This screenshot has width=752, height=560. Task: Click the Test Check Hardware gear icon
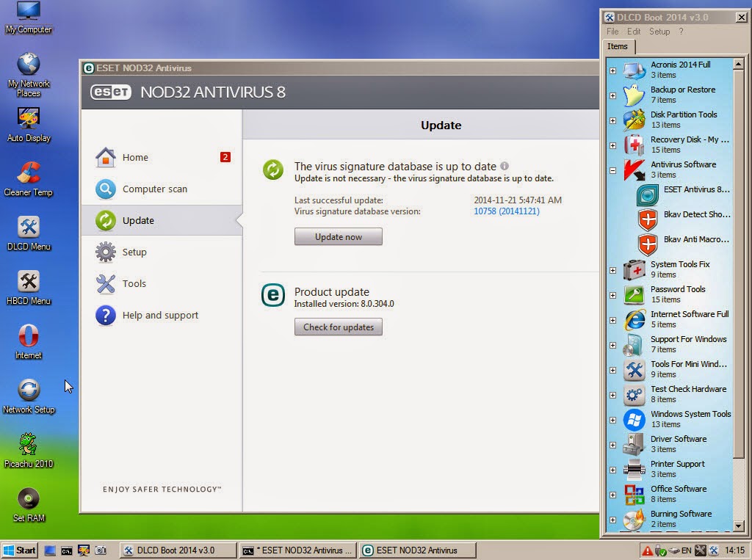coord(634,395)
